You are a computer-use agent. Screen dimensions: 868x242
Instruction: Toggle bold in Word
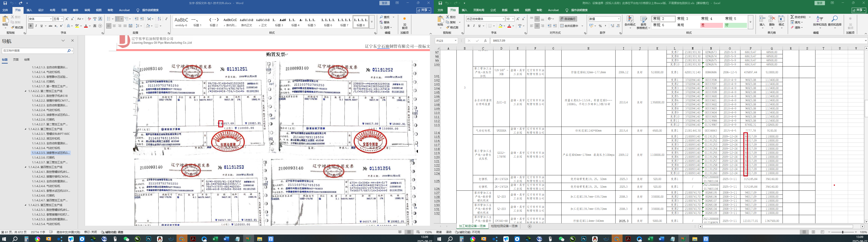[x=31, y=26]
